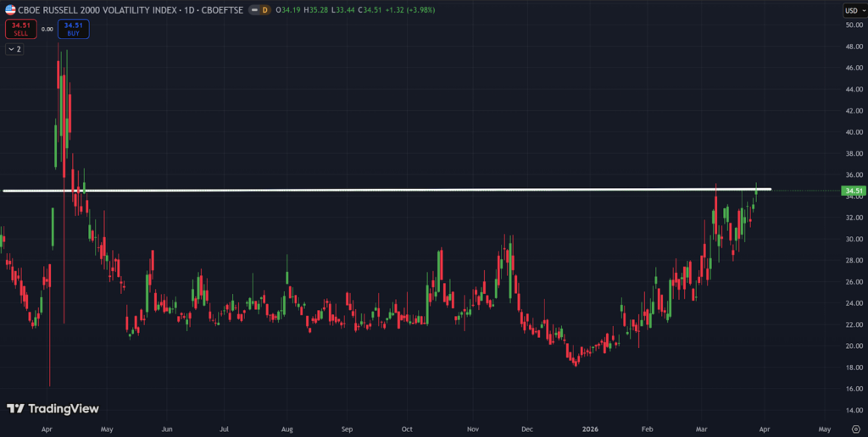Image resolution: width=868 pixels, height=437 pixels.
Task: Click the 14.00 price scale label
Action: 853,410
